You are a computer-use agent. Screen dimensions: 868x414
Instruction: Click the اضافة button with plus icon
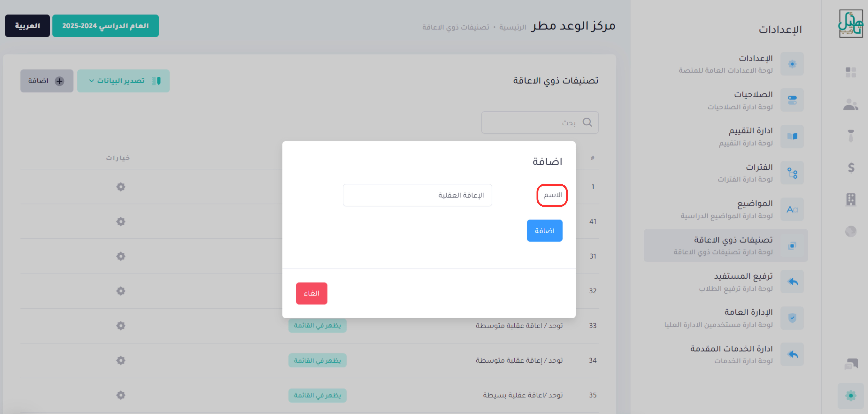47,81
